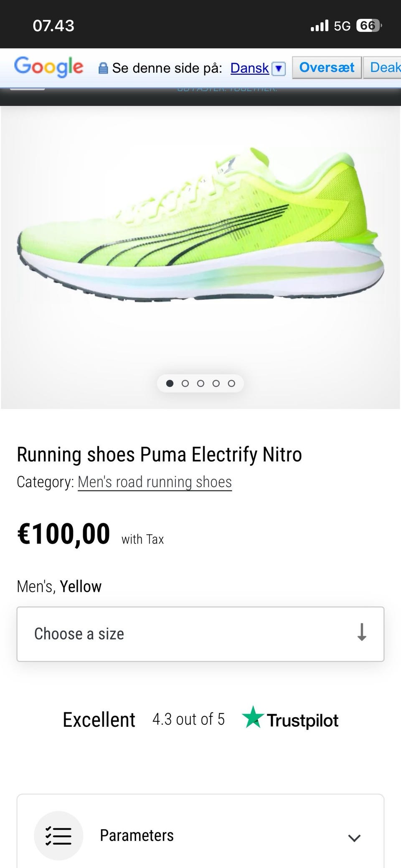Expand the Parameters section chevron
Image resolution: width=401 pixels, height=868 pixels.
tap(354, 838)
